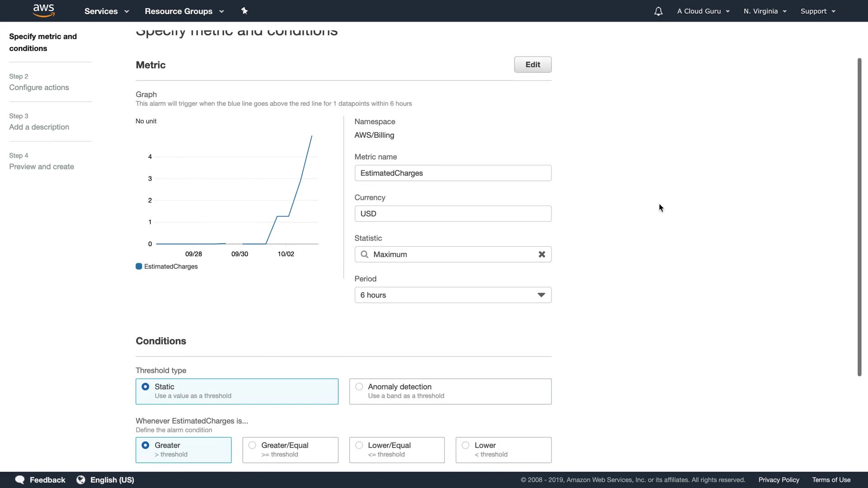Click the AWS logo home icon

[x=44, y=10]
